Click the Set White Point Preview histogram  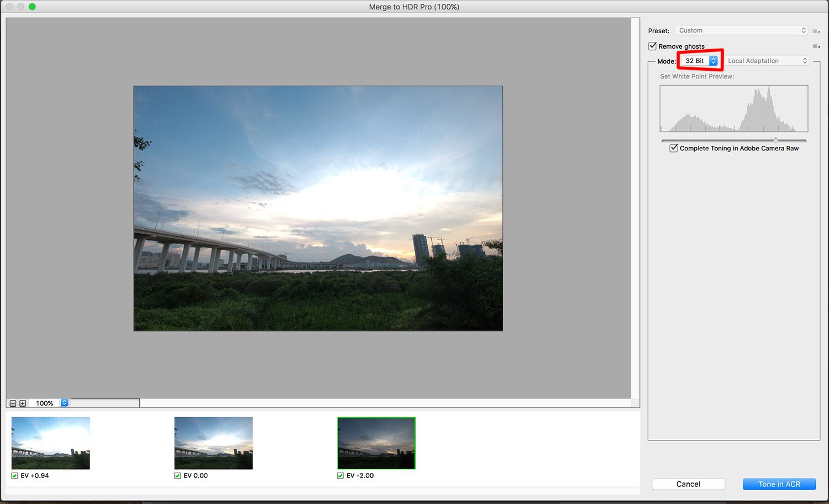point(733,108)
